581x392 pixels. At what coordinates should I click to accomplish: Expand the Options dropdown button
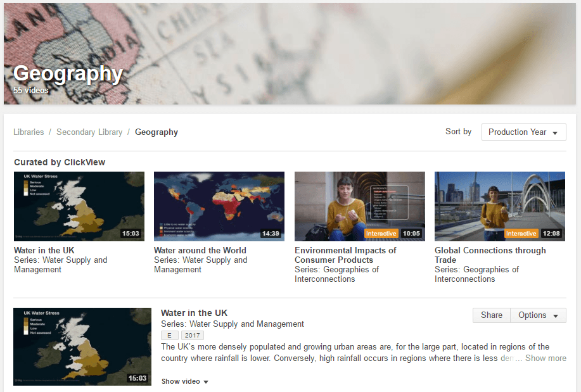[538, 315]
